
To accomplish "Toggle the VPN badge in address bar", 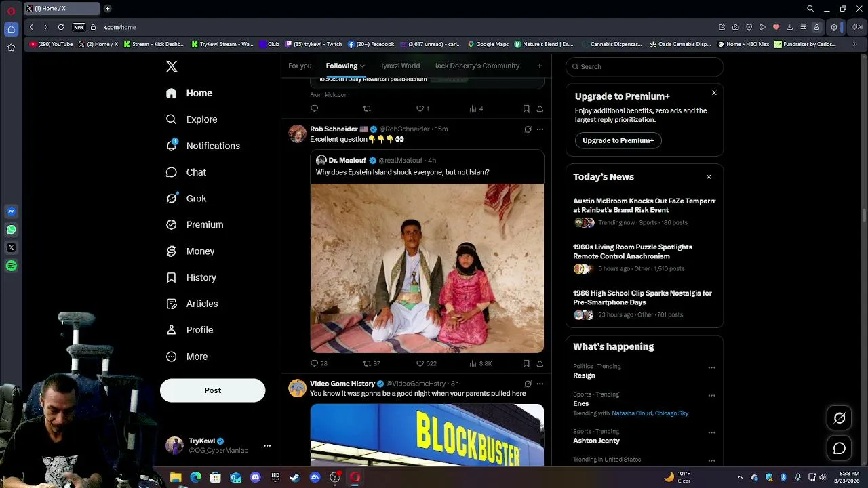I will tap(79, 27).
